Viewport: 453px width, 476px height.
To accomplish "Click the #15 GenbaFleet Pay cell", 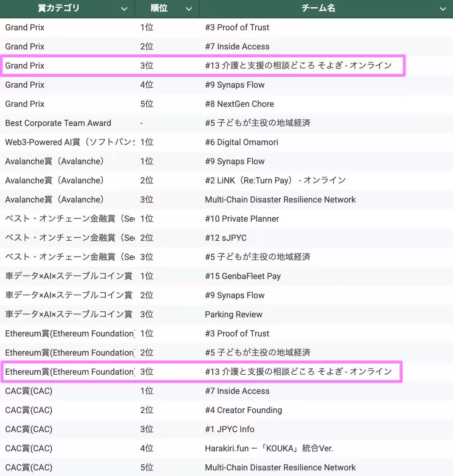I will (x=243, y=276).
